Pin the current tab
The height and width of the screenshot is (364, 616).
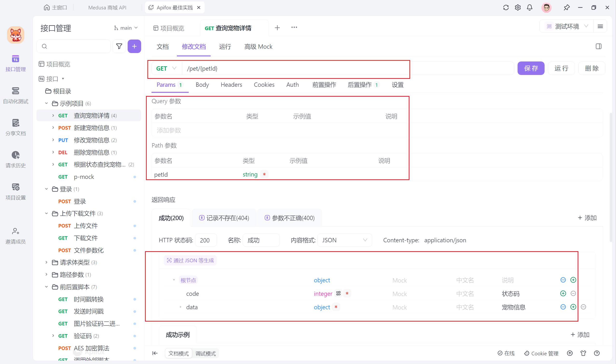[x=567, y=8]
